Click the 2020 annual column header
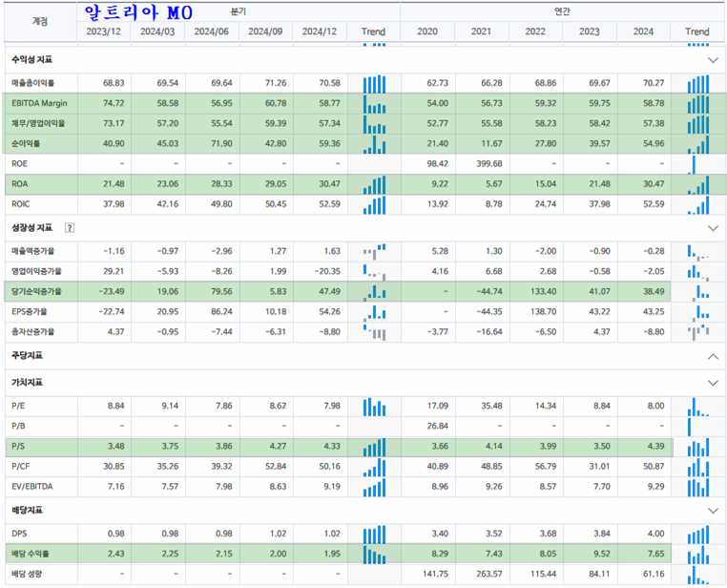This screenshot has height=588, width=727. pos(427,31)
